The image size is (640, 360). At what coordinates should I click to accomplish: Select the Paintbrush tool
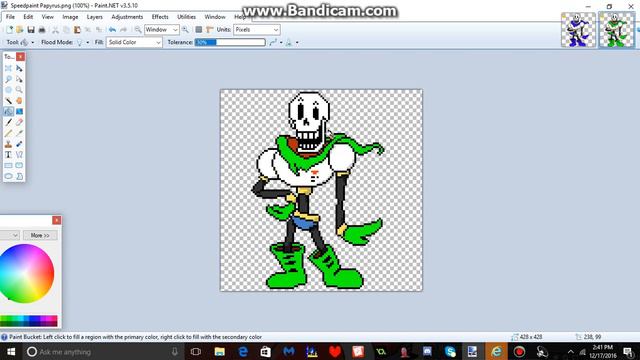coord(8,122)
